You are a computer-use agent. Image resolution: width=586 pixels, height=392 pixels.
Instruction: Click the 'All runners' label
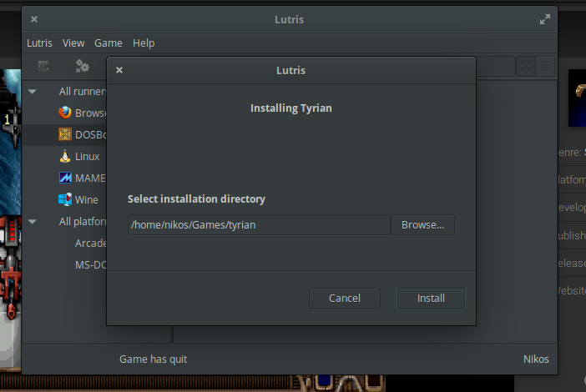83,92
